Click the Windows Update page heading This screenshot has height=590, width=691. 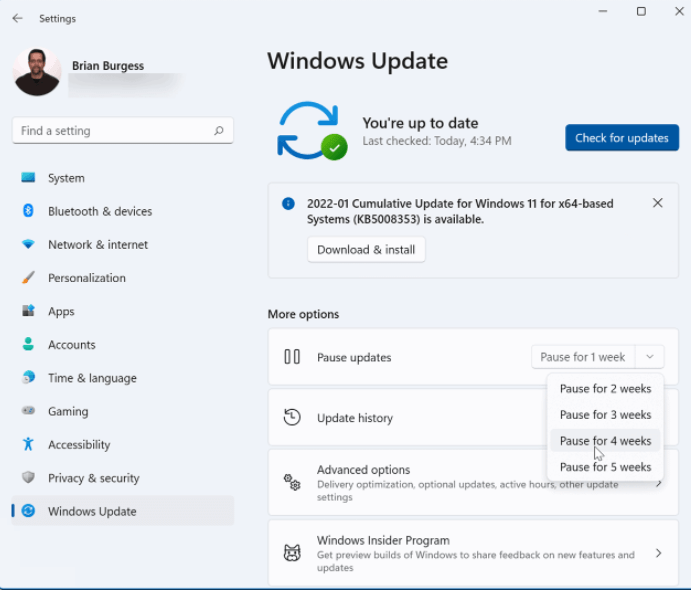357,61
